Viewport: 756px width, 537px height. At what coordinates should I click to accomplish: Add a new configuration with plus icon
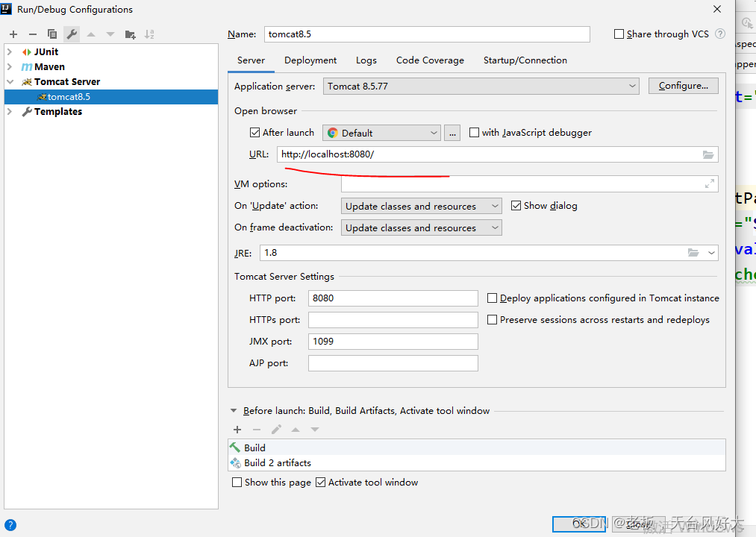coord(13,34)
